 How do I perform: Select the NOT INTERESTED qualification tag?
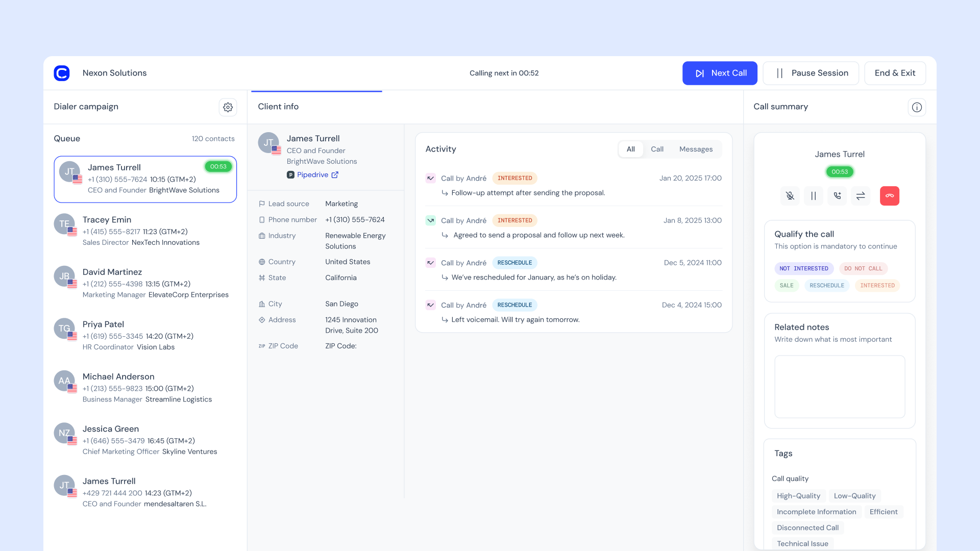pyautogui.click(x=803, y=268)
